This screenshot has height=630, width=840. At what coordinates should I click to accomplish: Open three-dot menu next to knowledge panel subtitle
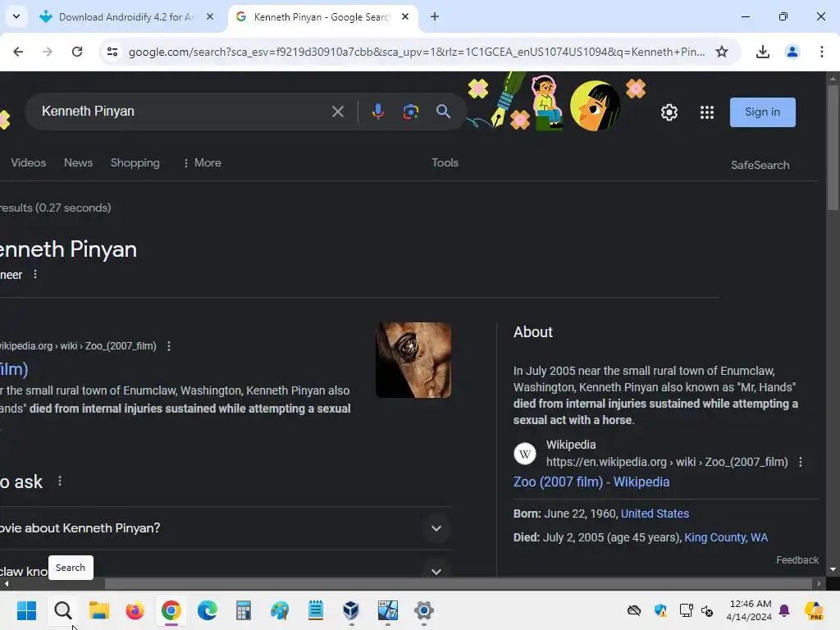35,274
